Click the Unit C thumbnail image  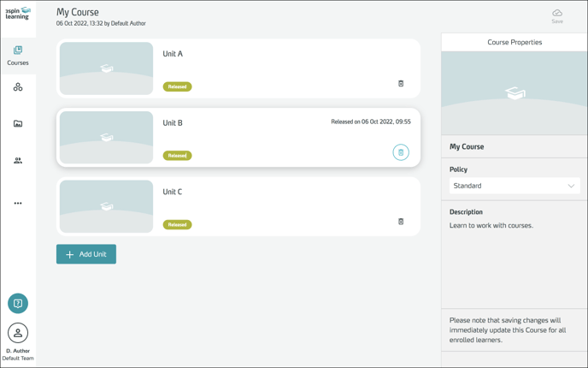(x=107, y=206)
